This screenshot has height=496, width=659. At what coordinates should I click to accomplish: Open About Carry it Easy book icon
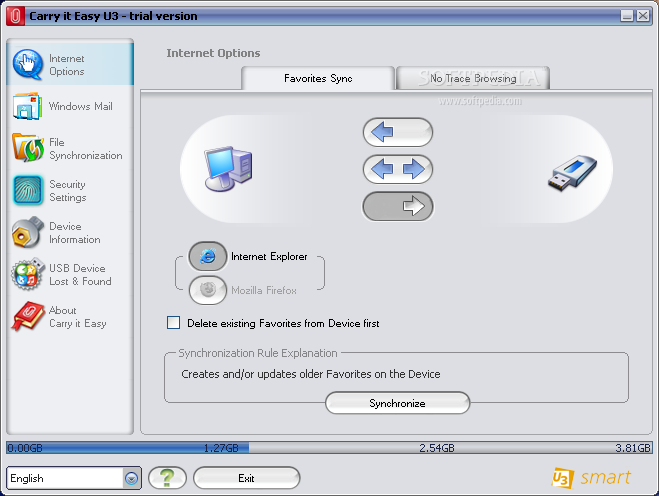pos(28,316)
